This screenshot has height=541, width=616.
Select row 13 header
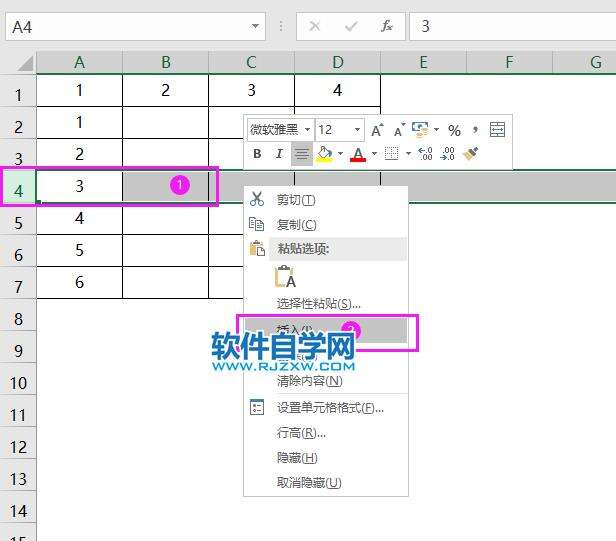[18, 475]
